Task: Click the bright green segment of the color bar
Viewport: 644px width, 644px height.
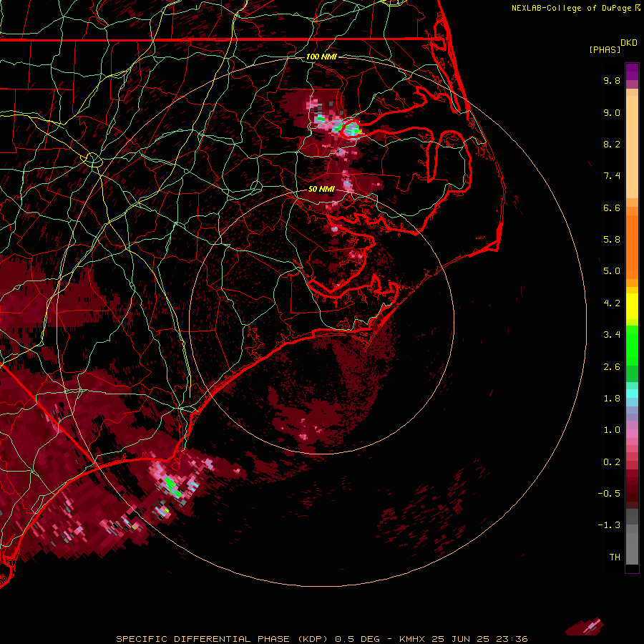Action: click(632, 346)
